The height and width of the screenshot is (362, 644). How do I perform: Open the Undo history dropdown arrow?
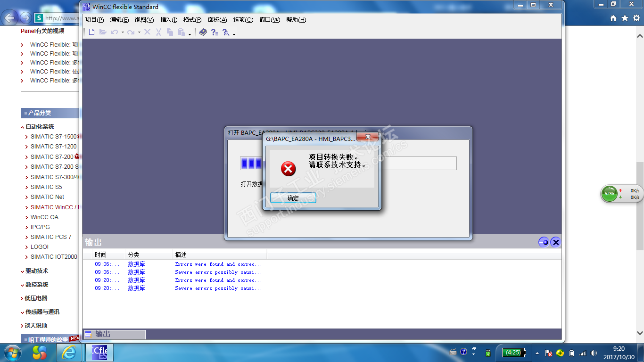[123, 33]
